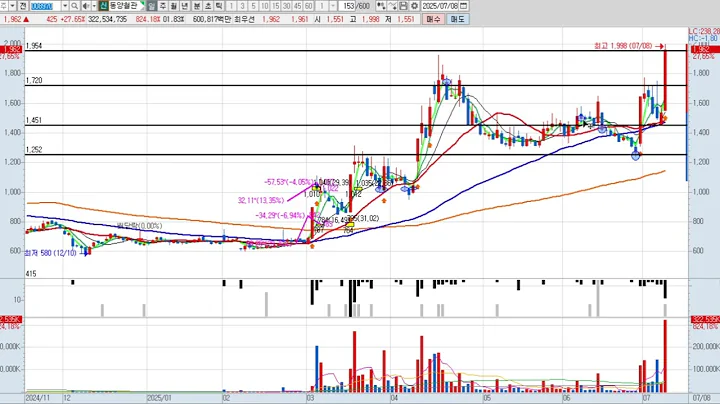Open the dropdown arrow after 주

coord(12,6)
